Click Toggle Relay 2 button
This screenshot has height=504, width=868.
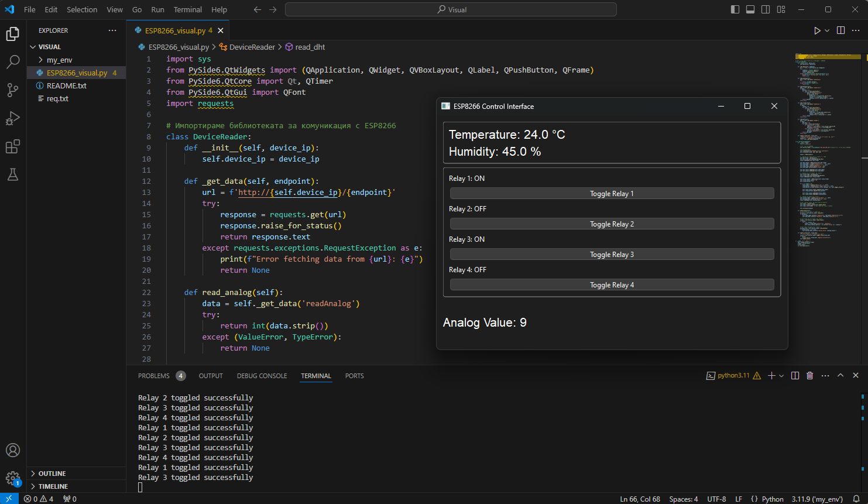pyautogui.click(x=612, y=224)
